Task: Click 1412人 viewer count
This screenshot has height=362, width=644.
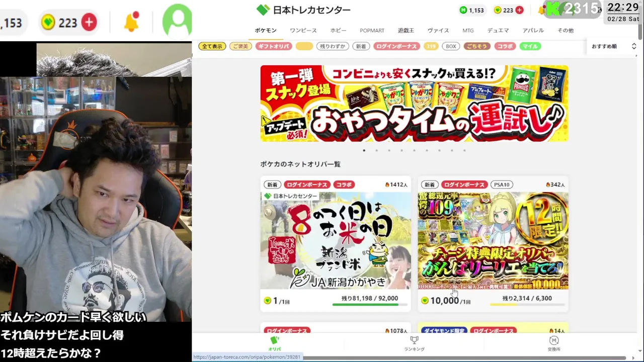Action: 396,185
